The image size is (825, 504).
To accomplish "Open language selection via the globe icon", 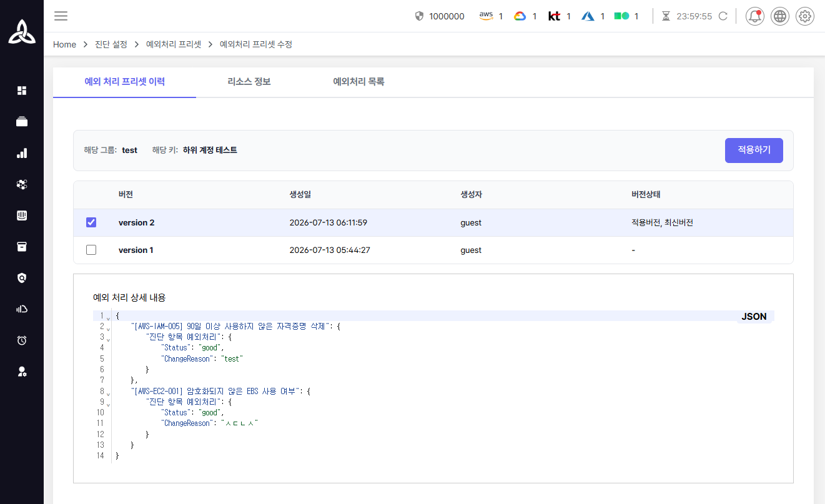I will [780, 16].
